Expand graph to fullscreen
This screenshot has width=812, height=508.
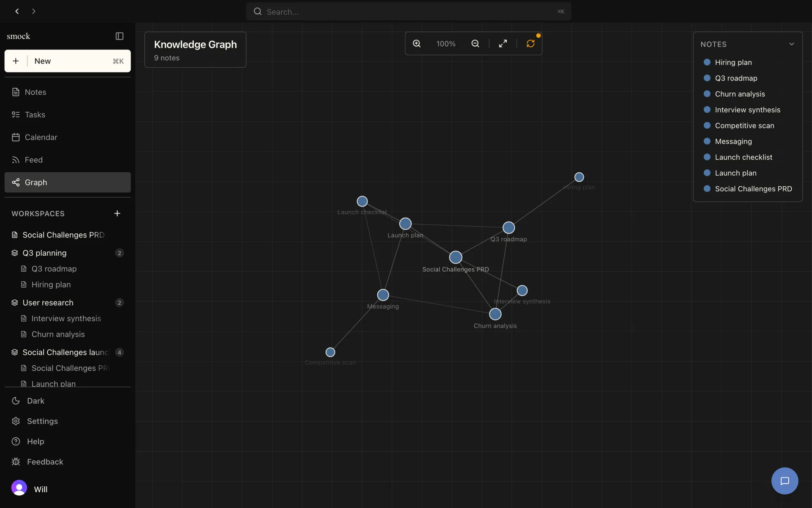click(503, 44)
